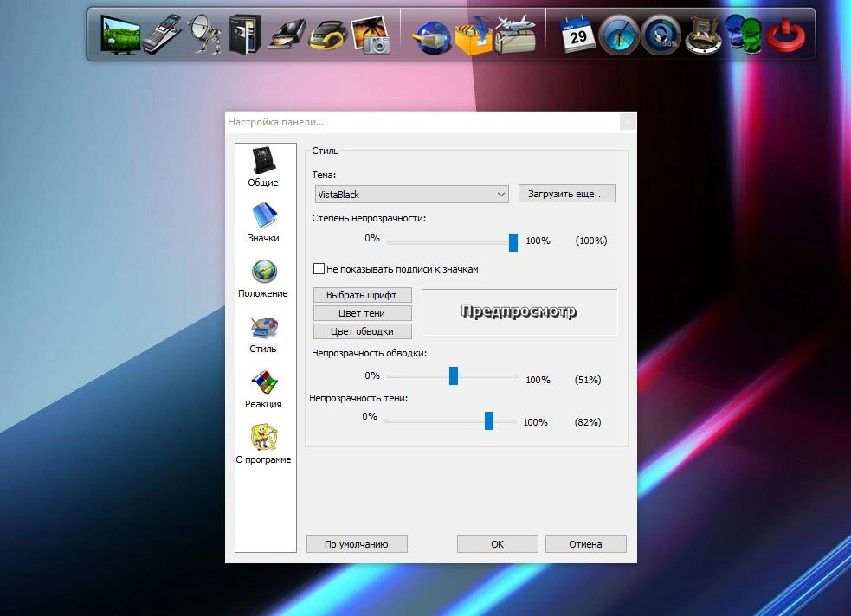The height and width of the screenshot is (616, 851).
Task: Click the satellite dish robot dock icon
Action: pos(204,35)
